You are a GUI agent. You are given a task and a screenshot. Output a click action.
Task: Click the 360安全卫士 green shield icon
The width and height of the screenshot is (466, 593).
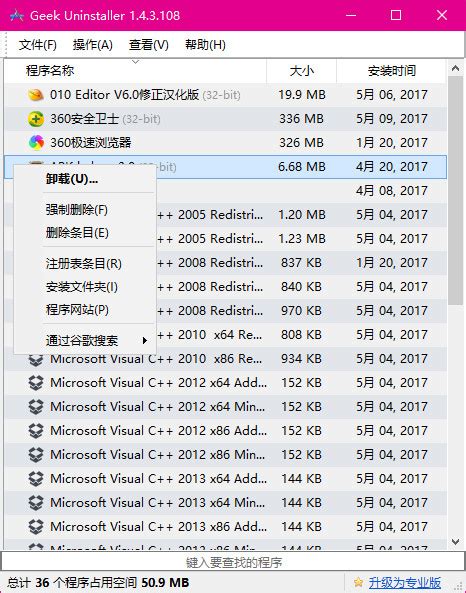click(36, 119)
